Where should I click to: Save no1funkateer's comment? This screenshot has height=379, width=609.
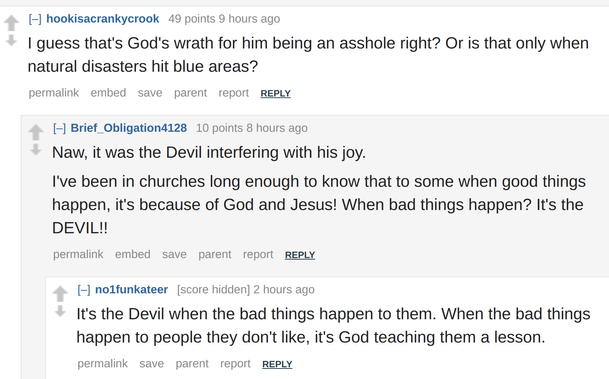tap(151, 363)
